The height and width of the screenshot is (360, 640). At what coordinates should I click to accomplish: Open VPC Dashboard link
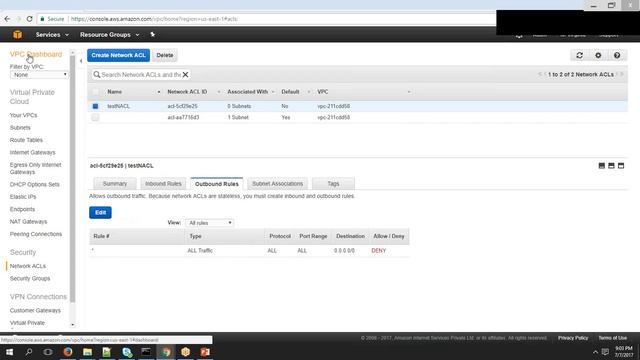click(36, 54)
